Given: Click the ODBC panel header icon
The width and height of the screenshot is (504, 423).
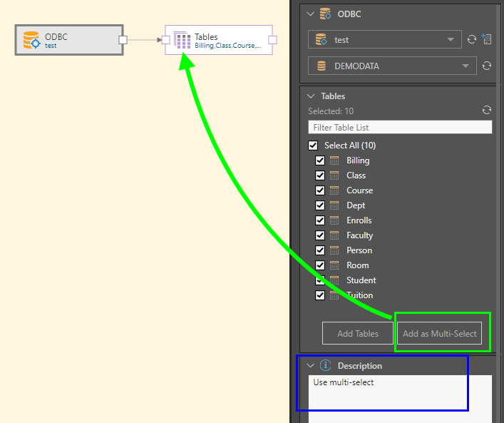Looking at the screenshot, I should (x=325, y=14).
